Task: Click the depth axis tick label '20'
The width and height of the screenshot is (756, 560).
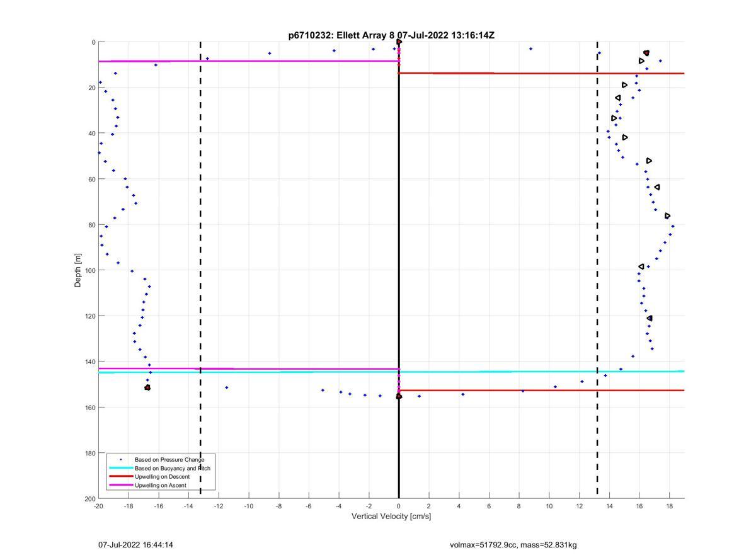Action: [91, 88]
